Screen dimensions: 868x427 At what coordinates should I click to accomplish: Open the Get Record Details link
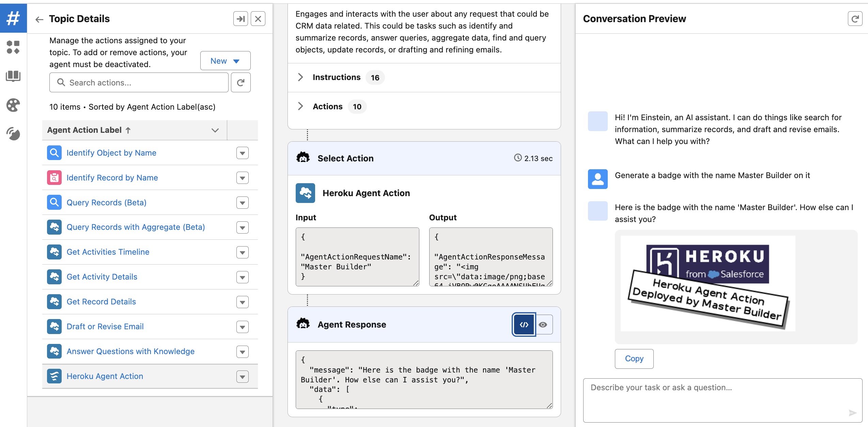pyautogui.click(x=101, y=302)
